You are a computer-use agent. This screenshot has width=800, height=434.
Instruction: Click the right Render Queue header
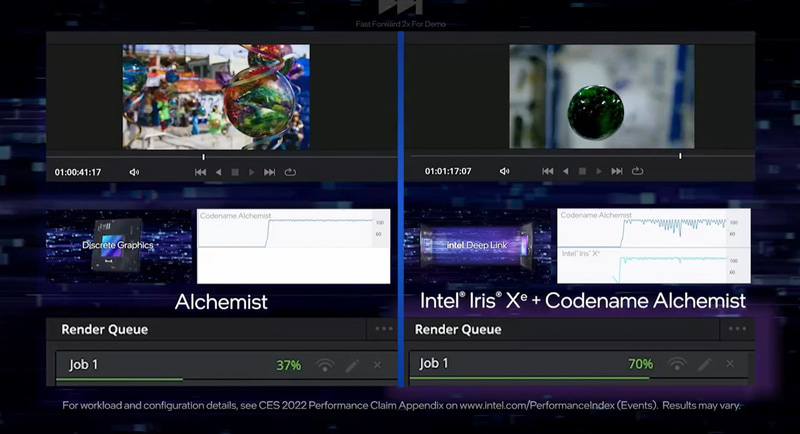[x=458, y=329]
